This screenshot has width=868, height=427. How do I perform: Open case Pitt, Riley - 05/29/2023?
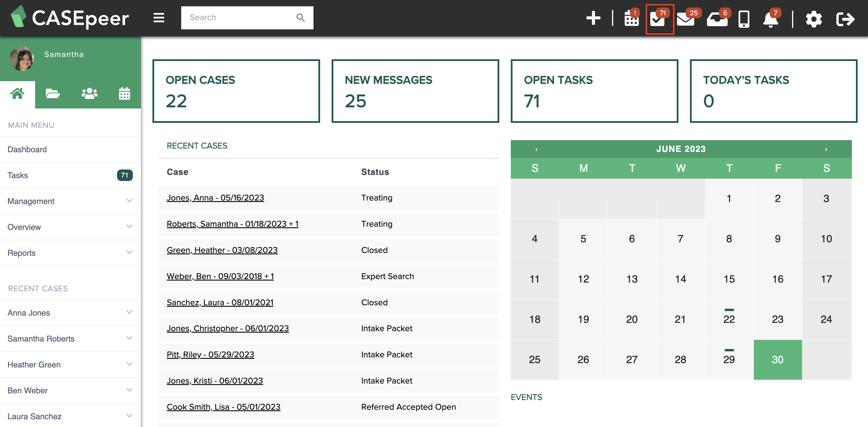210,354
